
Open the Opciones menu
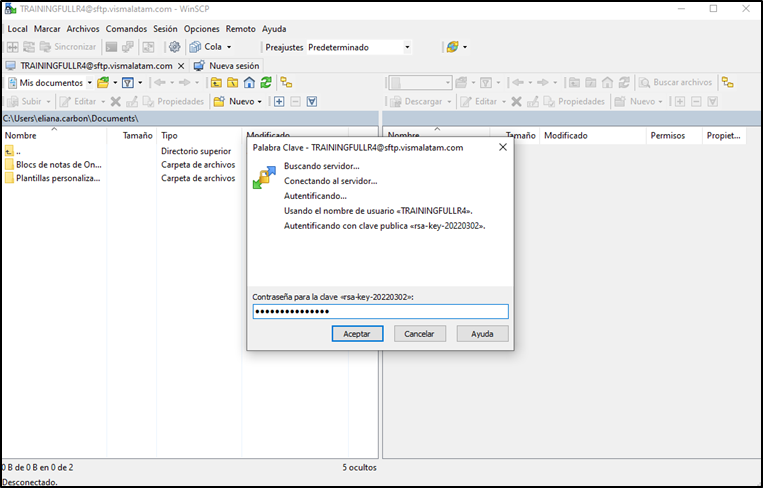201,29
